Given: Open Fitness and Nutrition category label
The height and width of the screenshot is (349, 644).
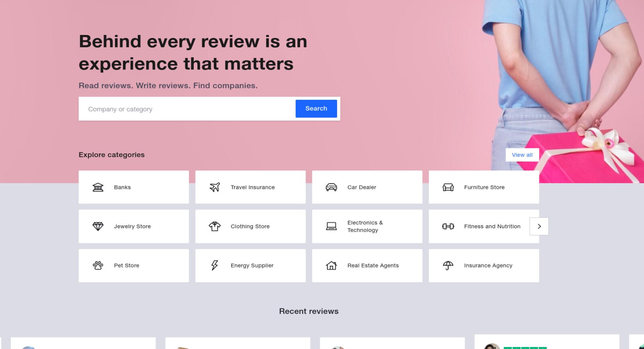Looking at the screenshot, I should (492, 227).
